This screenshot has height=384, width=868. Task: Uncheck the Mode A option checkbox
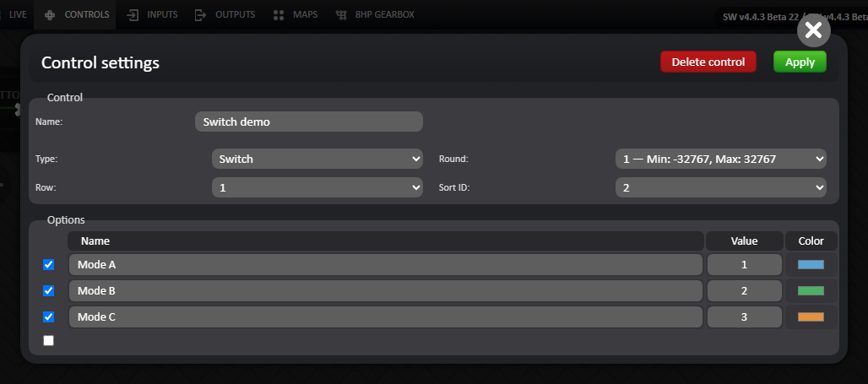(49, 264)
